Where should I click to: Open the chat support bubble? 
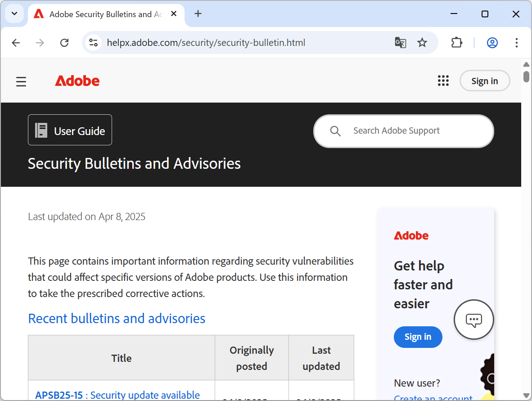(473, 320)
